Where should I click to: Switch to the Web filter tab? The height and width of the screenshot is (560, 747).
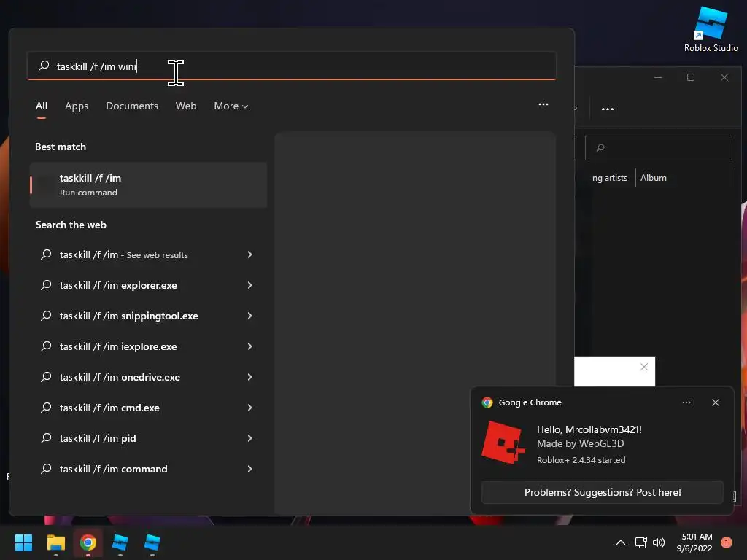click(x=186, y=106)
